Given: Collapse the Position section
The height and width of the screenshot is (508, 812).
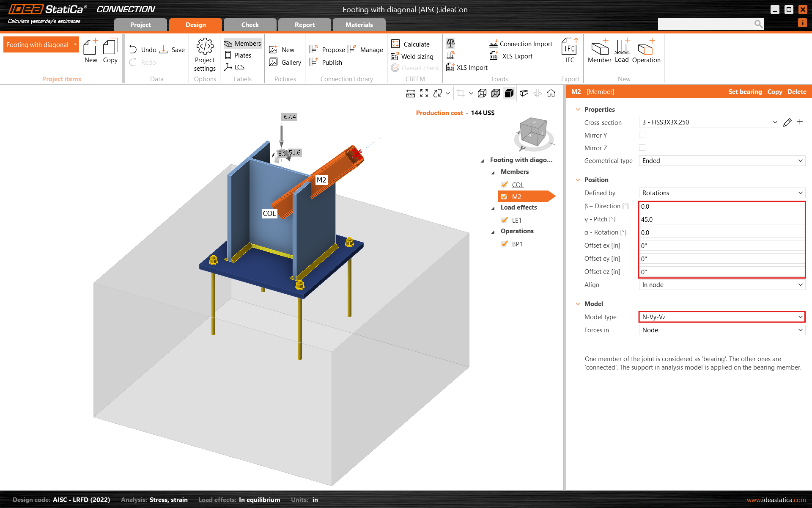Looking at the screenshot, I should [578, 180].
